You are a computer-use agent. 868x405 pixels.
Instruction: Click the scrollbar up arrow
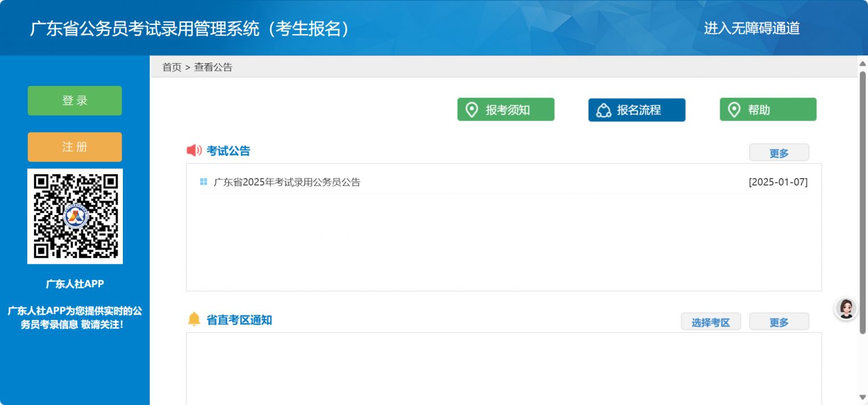coord(862,63)
